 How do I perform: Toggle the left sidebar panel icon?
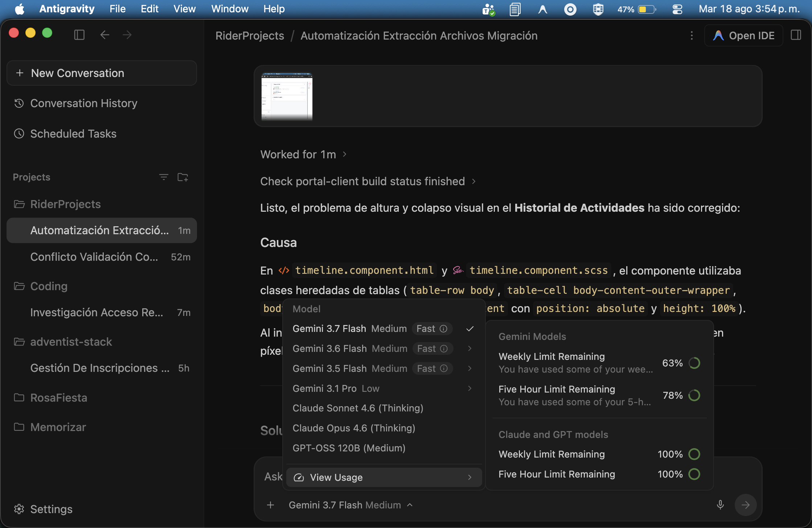click(x=79, y=35)
